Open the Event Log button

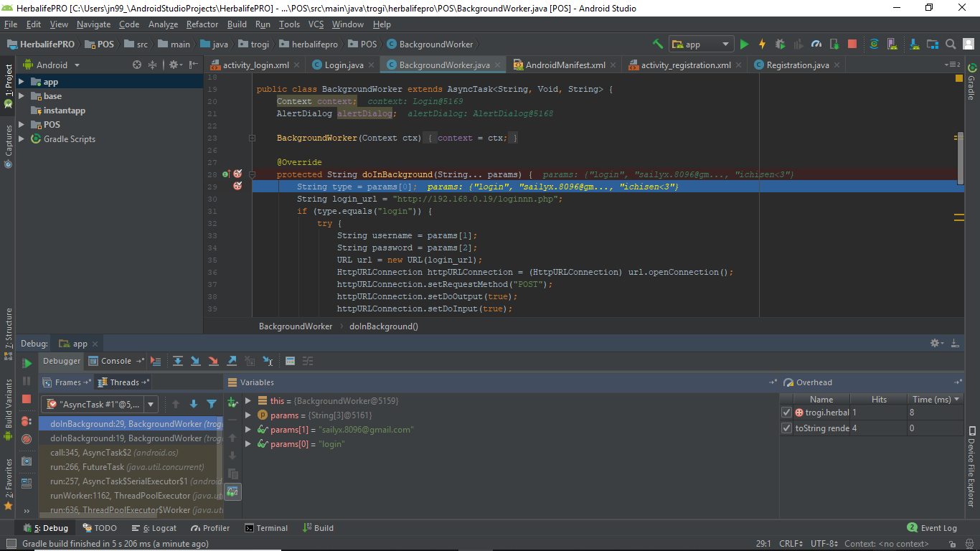[932, 528]
